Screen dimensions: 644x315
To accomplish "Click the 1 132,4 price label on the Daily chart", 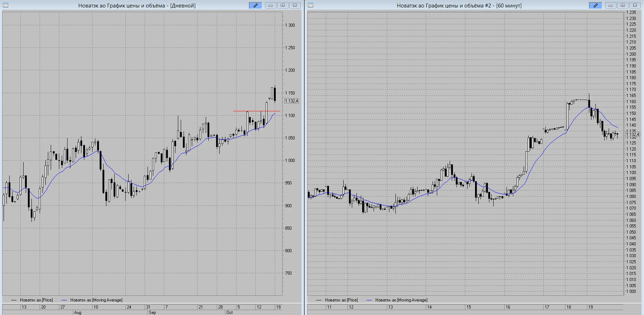I will click(x=291, y=101).
